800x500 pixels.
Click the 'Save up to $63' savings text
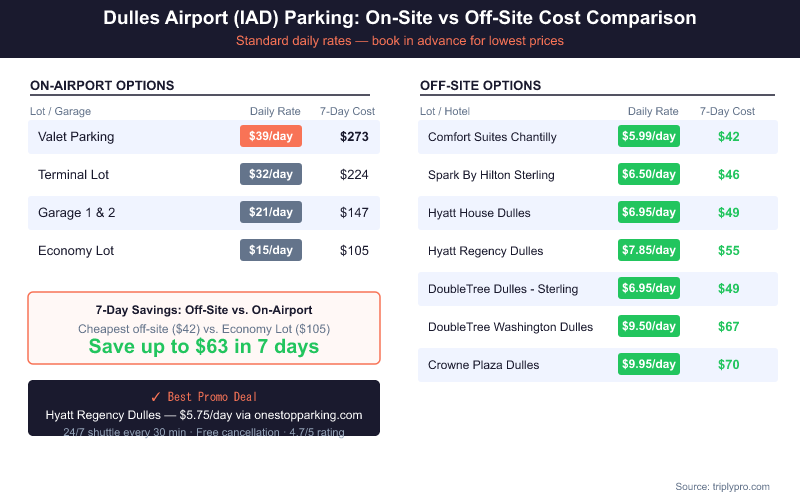[x=204, y=347]
